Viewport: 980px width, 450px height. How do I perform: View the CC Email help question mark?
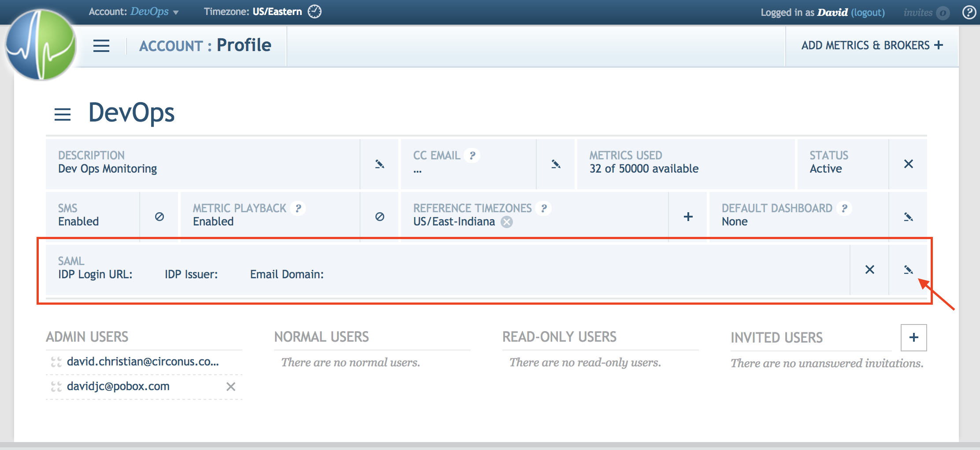tap(471, 155)
